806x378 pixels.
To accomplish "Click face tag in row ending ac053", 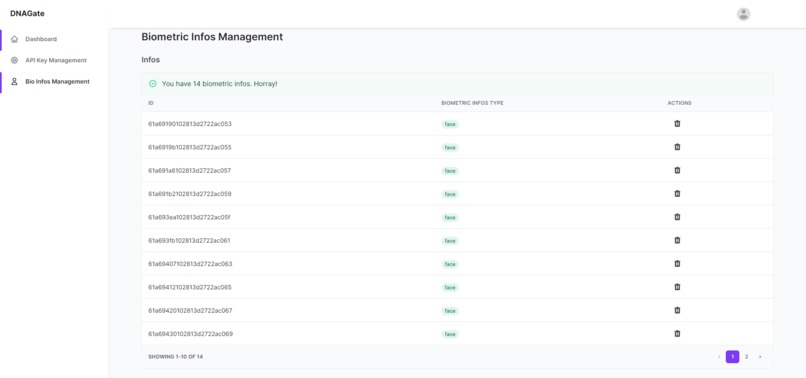I will pos(450,124).
